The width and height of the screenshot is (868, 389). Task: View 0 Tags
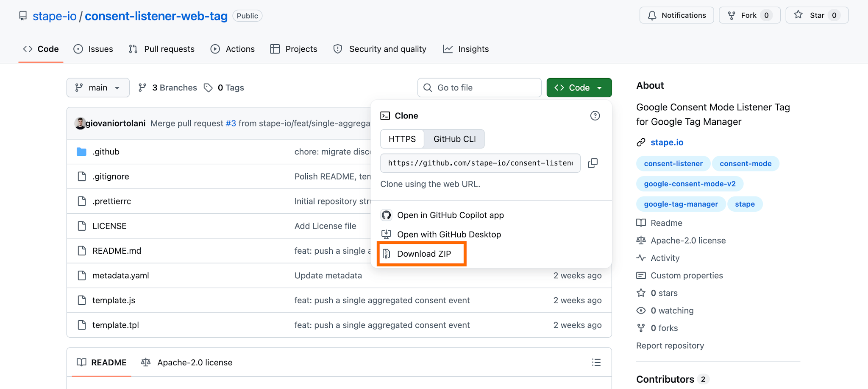point(224,88)
